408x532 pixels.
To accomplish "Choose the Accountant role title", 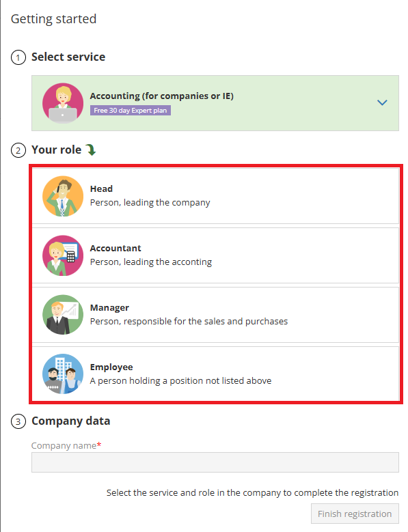I will pos(115,248).
